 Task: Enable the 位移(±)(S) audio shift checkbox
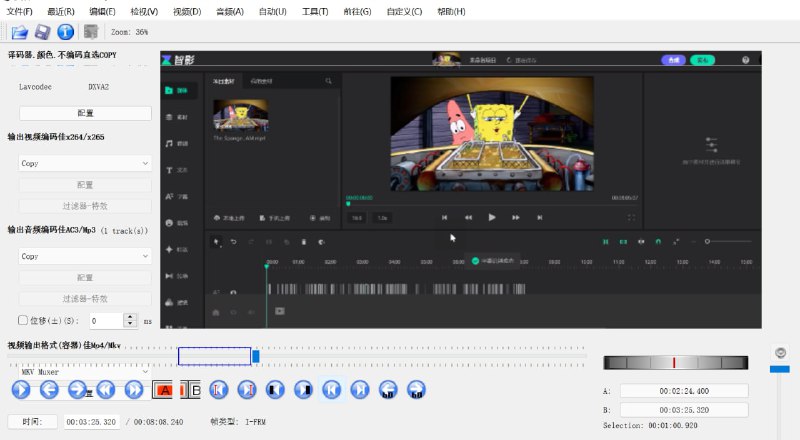coord(22,320)
